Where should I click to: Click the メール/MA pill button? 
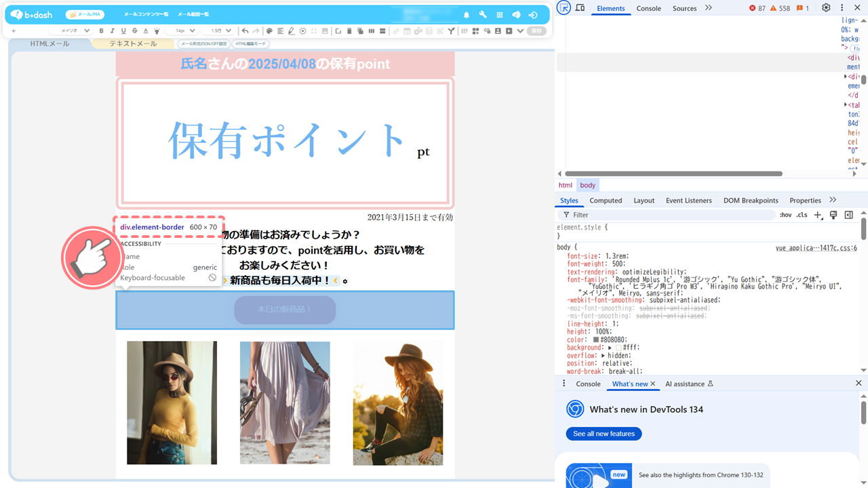85,15
